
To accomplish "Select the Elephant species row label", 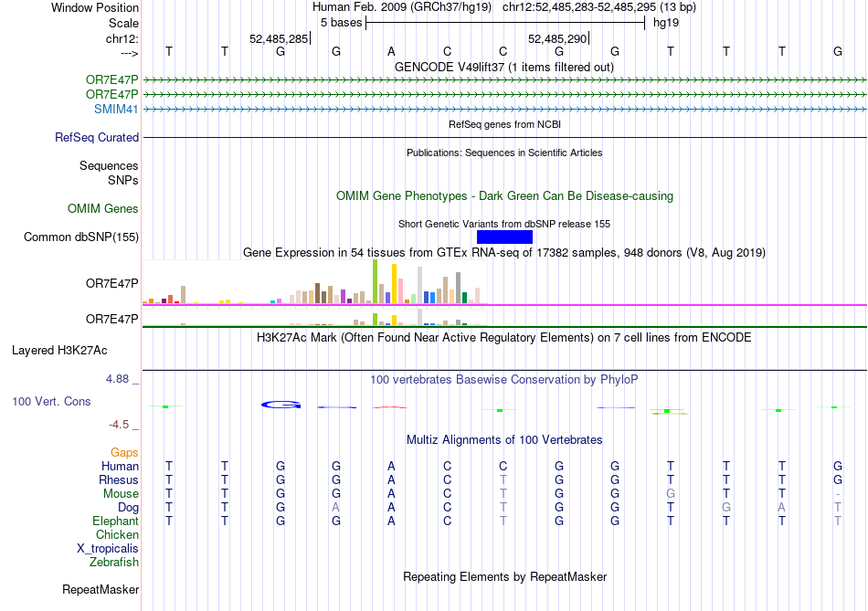I will tap(115, 521).
